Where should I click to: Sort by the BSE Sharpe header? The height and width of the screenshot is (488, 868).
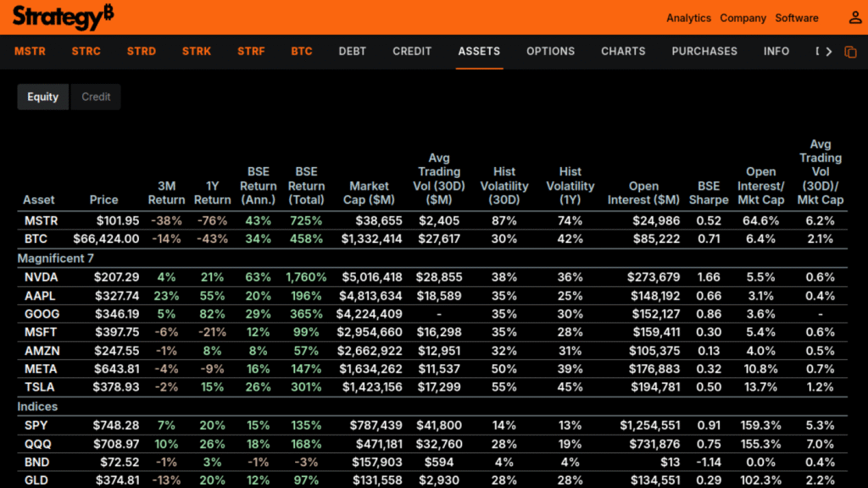pyautogui.click(x=709, y=193)
